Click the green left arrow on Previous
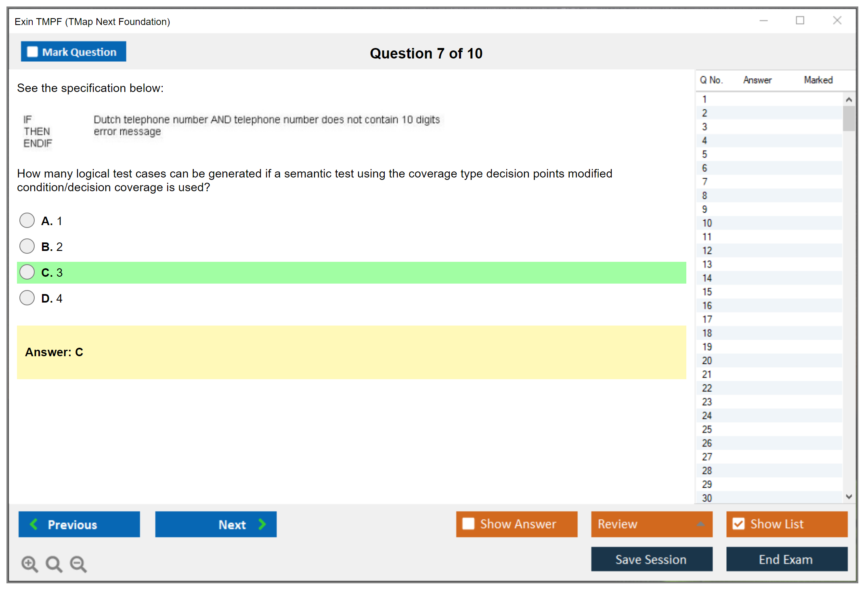 pos(34,524)
